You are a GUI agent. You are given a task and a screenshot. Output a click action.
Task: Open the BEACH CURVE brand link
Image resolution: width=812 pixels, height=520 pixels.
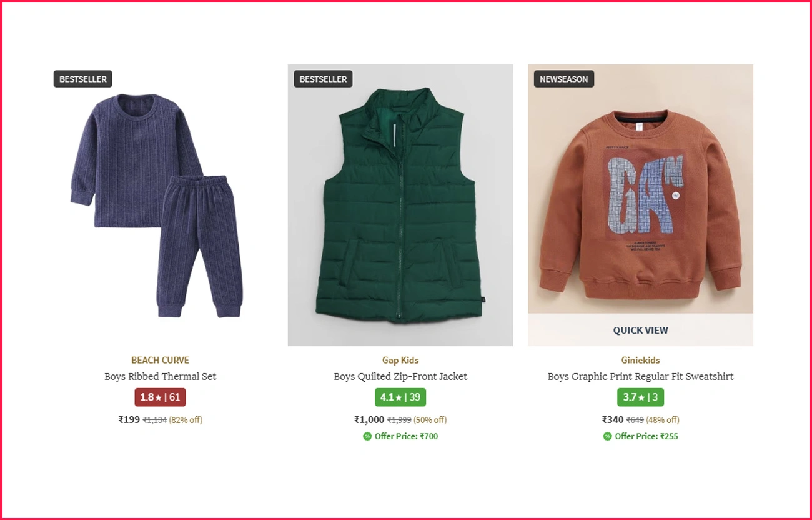click(160, 360)
